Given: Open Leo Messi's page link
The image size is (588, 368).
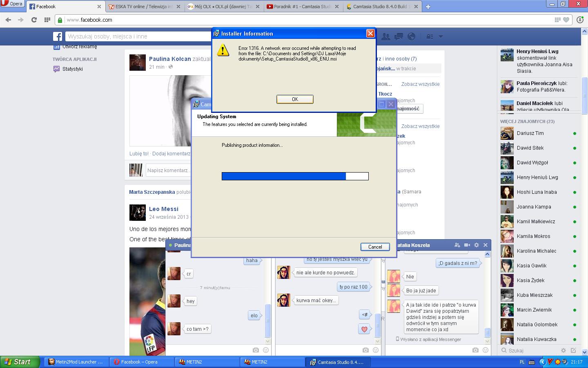Looking at the screenshot, I should pyautogui.click(x=164, y=209).
